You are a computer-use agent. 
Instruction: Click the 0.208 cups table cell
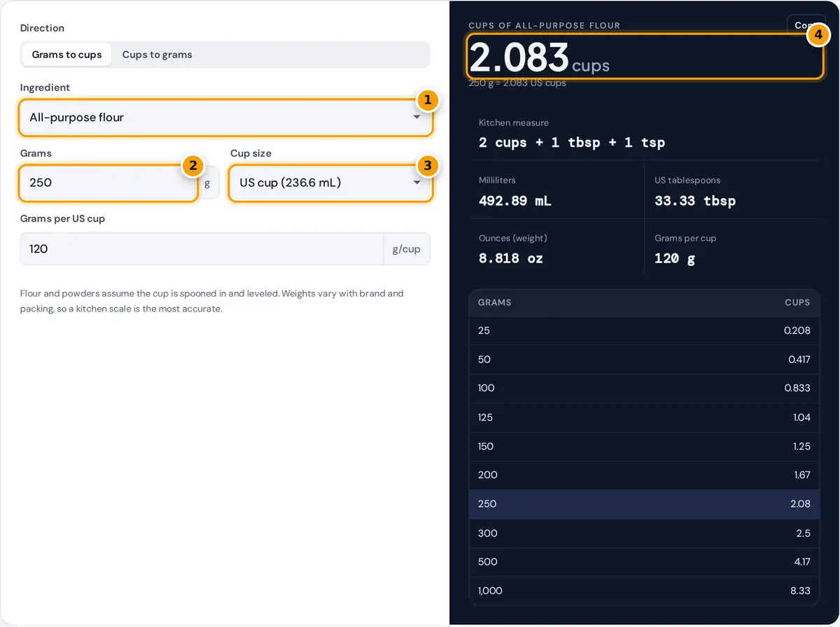pos(797,330)
